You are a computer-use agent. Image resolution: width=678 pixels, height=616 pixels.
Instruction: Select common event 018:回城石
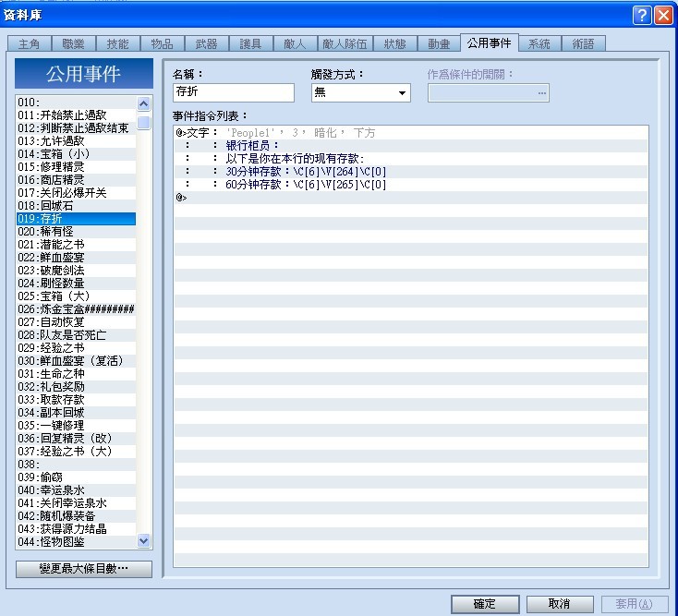[x=76, y=205]
